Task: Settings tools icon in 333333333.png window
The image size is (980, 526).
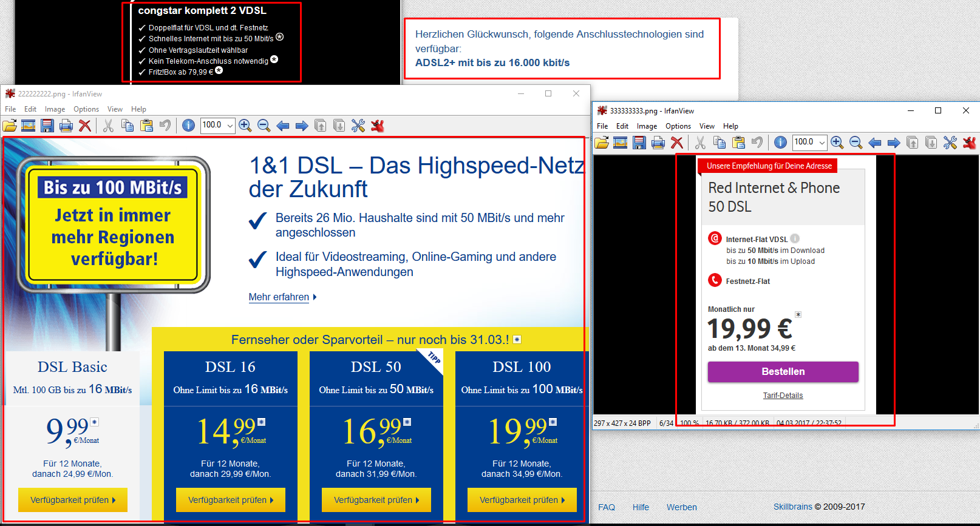Action: [950, 143]
